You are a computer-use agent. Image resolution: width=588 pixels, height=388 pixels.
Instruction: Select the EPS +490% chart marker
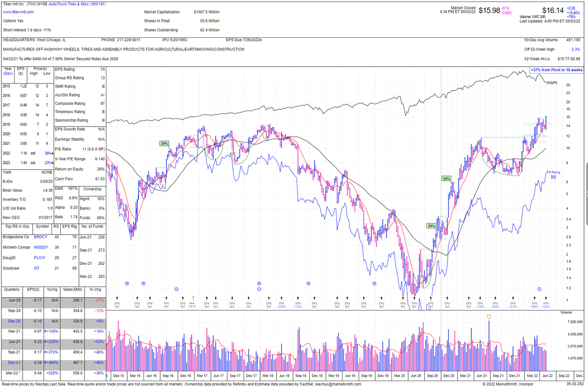point(535,302)
